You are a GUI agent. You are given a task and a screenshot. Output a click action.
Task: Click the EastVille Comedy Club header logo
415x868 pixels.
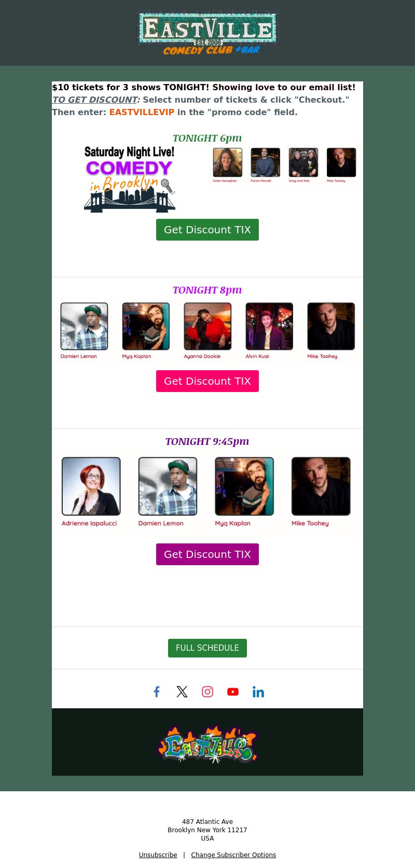208,33
